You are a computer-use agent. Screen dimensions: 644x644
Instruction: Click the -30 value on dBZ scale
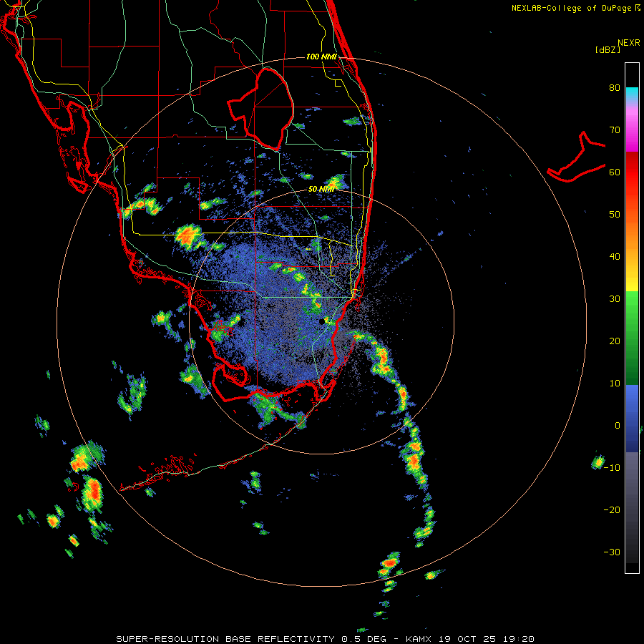(x=612, y=552)
